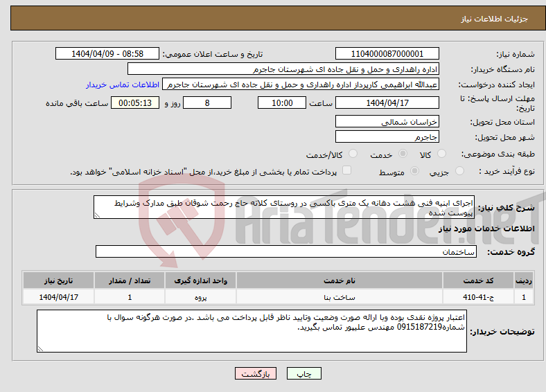The width and height of the screenshot is (546, 392).
Task: Click the تاریخ نیاز column header
Action: coord(58,280)
